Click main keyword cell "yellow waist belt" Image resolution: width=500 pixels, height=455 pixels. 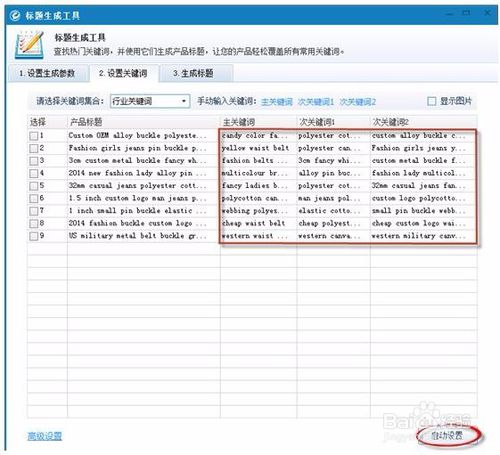point(255,148)
